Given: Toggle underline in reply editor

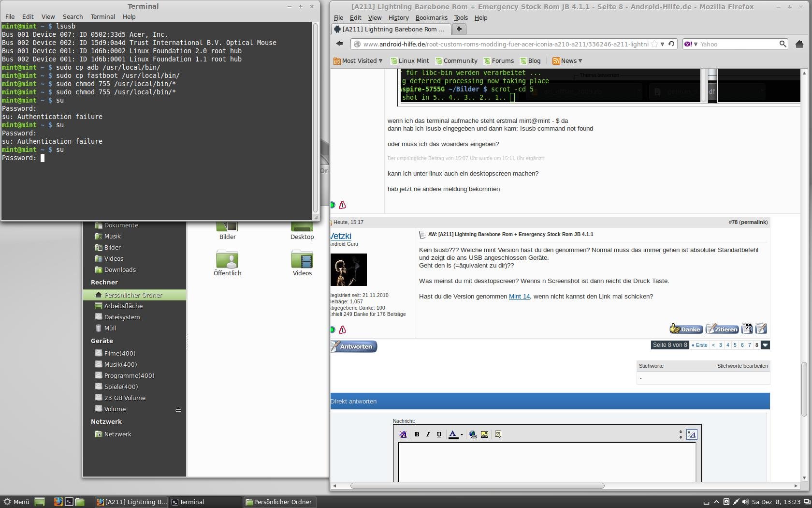Looking at the screenshot, I should pos(439,434).
